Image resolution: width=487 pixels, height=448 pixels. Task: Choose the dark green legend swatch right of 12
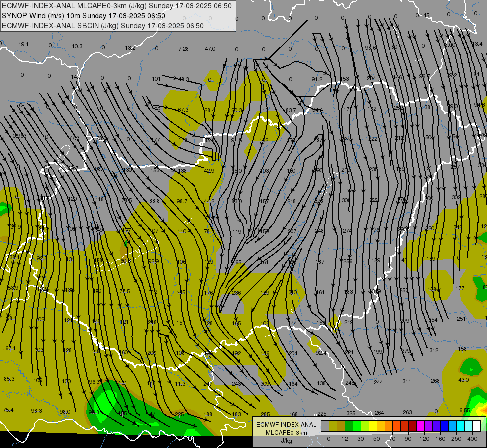coord(349,426)
